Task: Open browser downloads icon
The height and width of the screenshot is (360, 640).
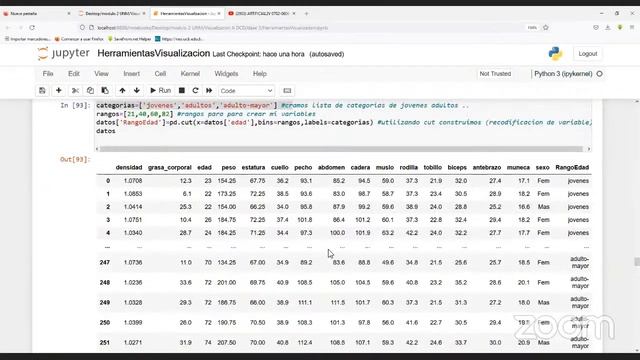Action: tap(608, 28)
